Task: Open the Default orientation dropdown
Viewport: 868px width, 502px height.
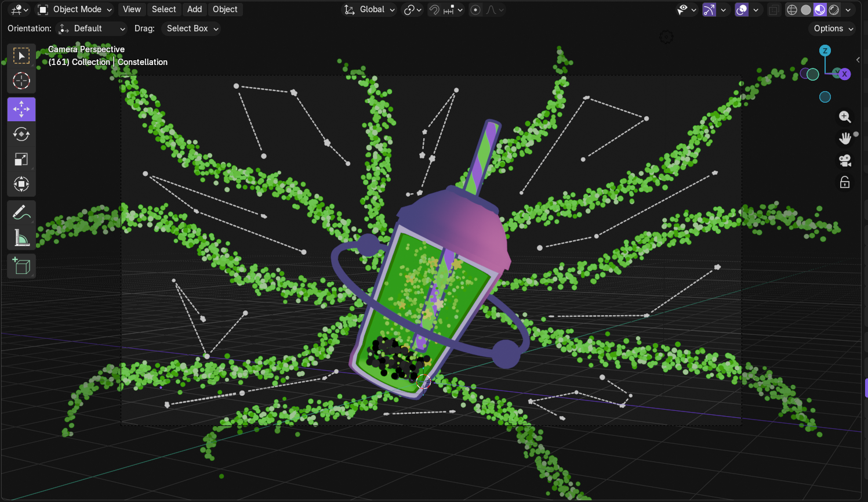Action: (92, 28)
